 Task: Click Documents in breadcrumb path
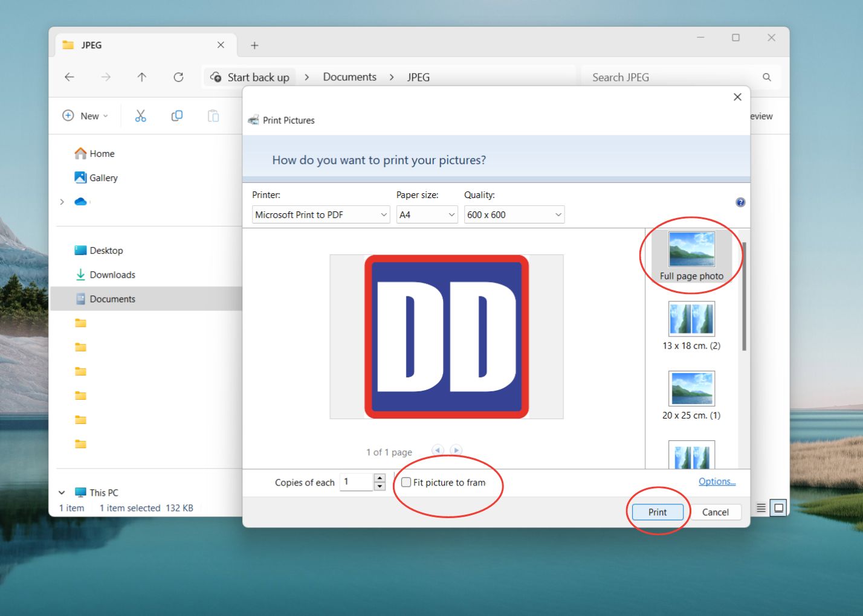click(350, 77)
